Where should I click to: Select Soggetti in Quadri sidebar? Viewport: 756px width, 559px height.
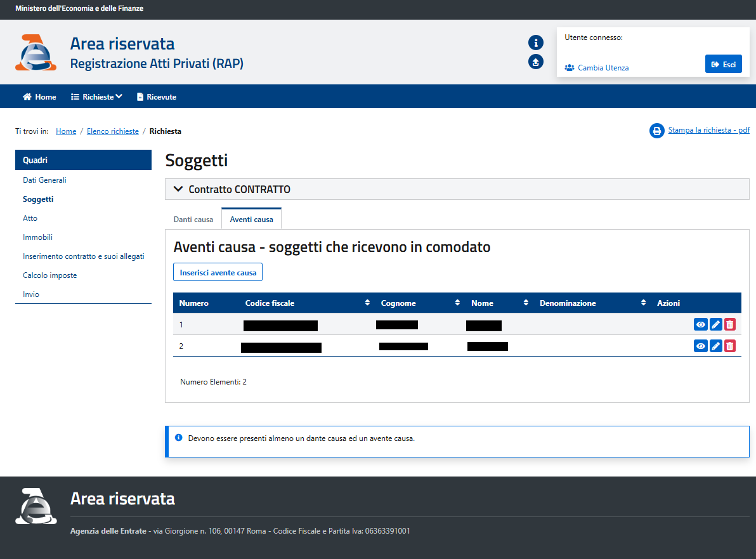[x=38, y=199]
